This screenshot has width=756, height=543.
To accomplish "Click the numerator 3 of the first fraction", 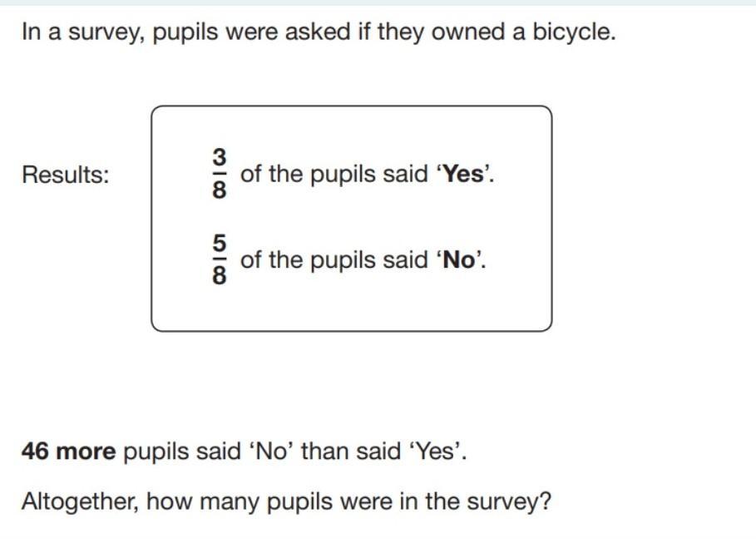I will (x=219, y=157).
